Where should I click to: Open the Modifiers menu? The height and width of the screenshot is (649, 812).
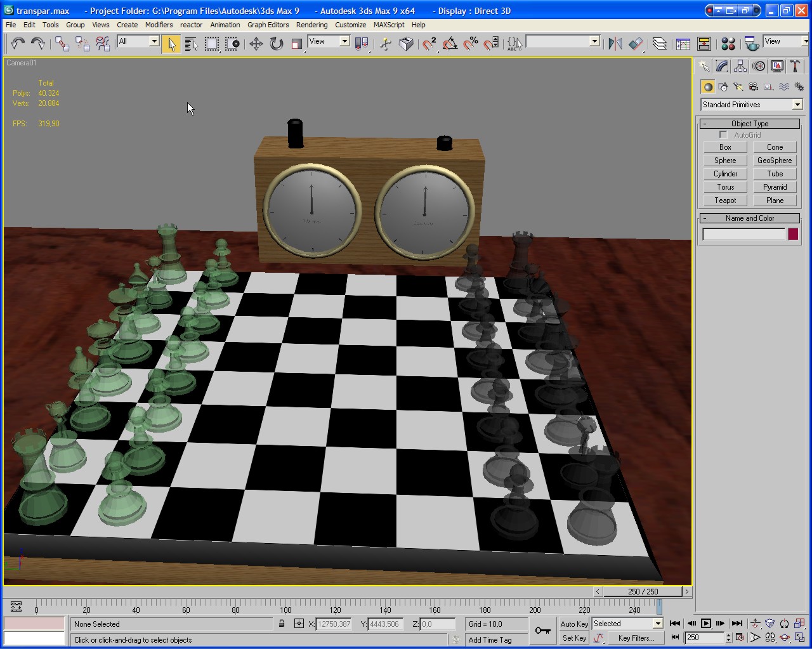[x=159, y=25]
